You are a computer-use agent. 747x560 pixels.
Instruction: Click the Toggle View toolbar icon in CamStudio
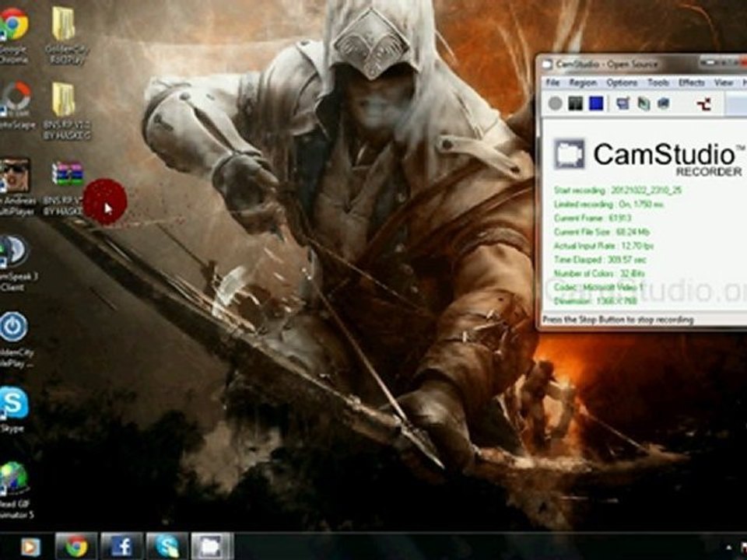[623, 103]
